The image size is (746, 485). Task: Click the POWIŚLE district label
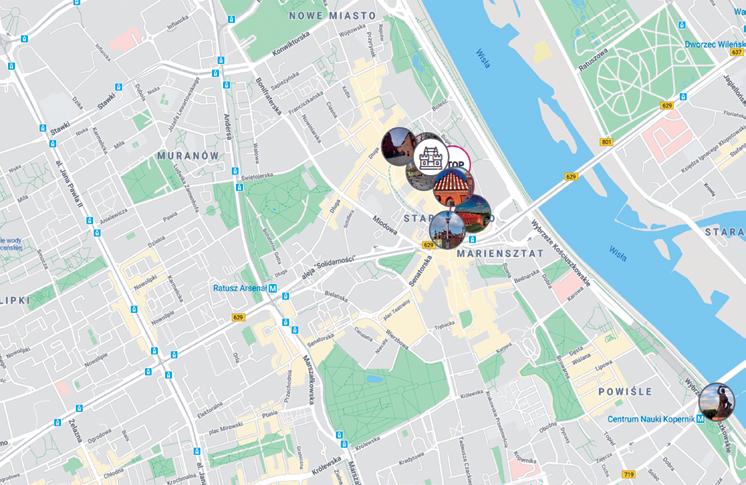pyautogui.click(x=625, y=392)
